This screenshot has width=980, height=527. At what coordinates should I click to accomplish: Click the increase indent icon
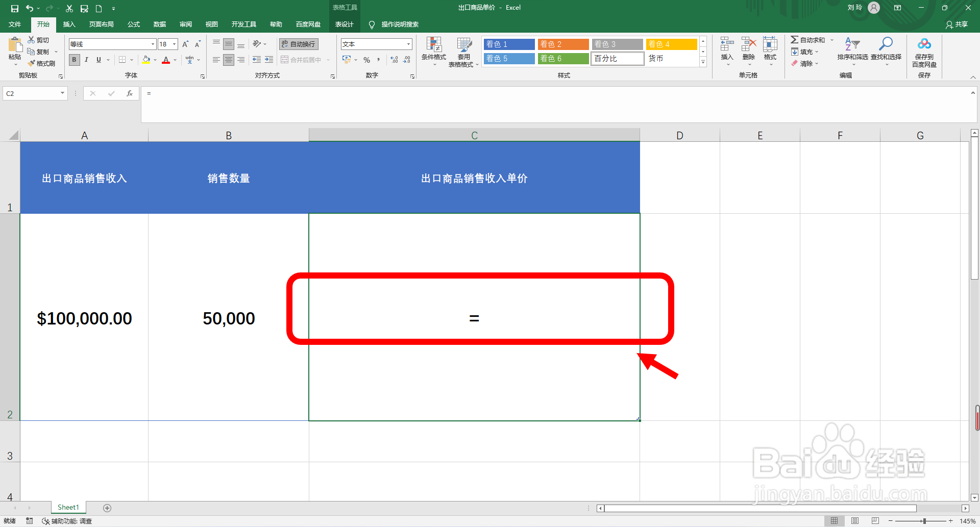pyautogui.click(x=269, y=60)
